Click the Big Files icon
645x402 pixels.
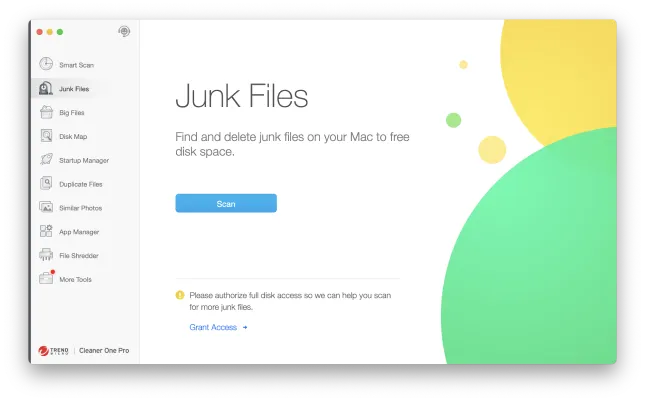tap(46, 113)
